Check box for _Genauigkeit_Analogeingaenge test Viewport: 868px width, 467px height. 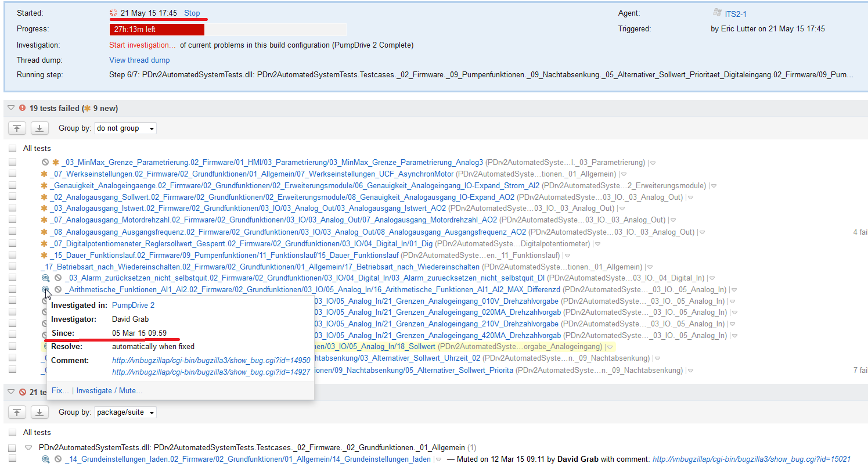13,185
